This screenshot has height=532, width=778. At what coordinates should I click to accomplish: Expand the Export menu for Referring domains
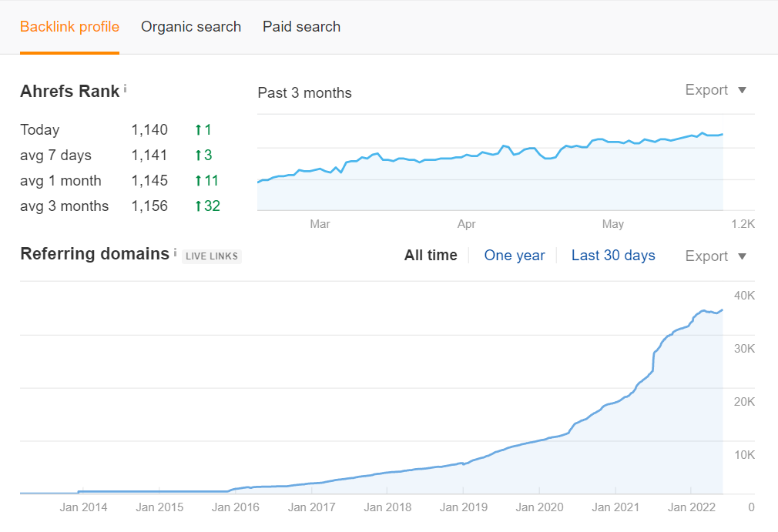(x=716, y=256)
